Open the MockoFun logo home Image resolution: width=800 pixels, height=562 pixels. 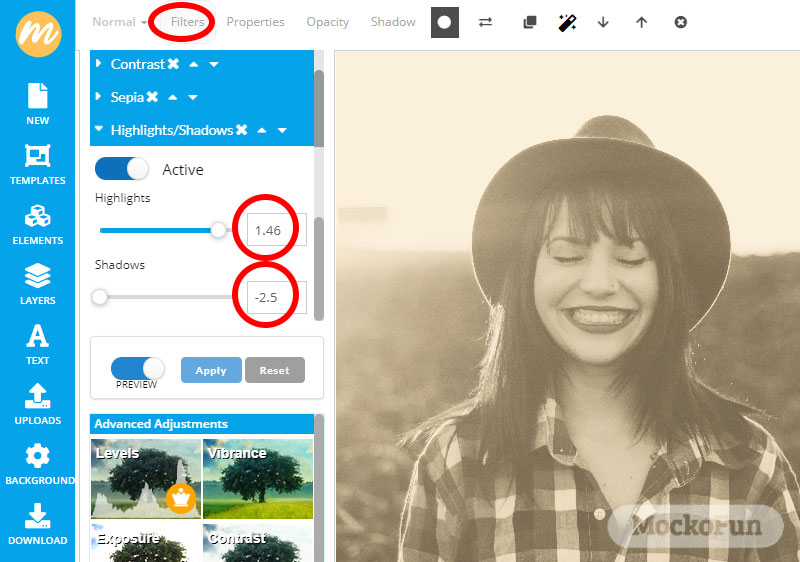point(38,34)
